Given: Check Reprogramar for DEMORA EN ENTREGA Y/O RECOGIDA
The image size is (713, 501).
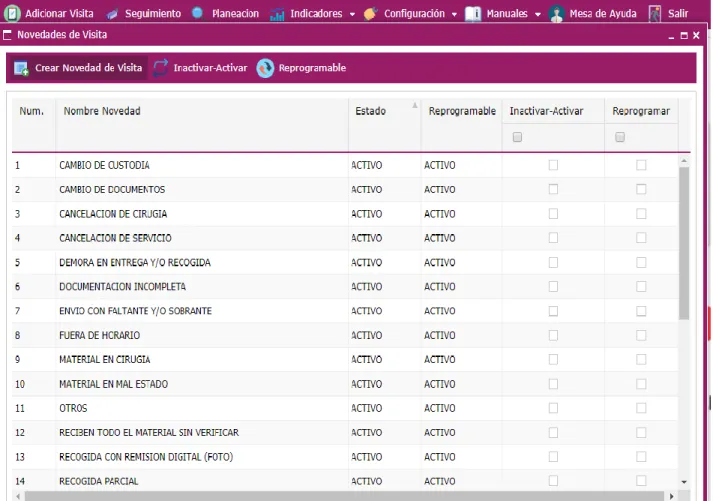Looking at the screenshot, I should pos(641,262).
